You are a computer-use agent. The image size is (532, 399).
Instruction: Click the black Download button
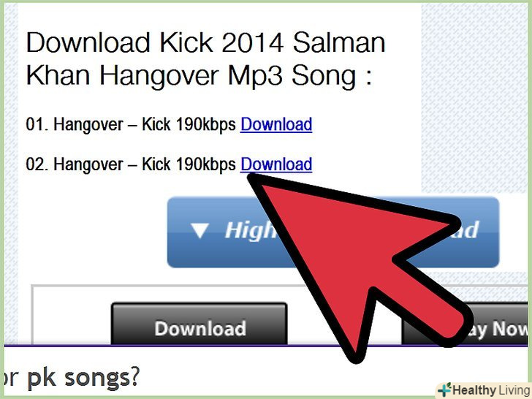tap(199, 324)
